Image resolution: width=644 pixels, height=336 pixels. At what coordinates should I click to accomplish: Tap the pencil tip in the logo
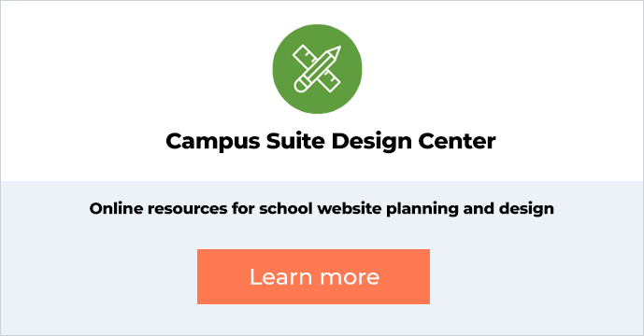(x=336, y=51)
